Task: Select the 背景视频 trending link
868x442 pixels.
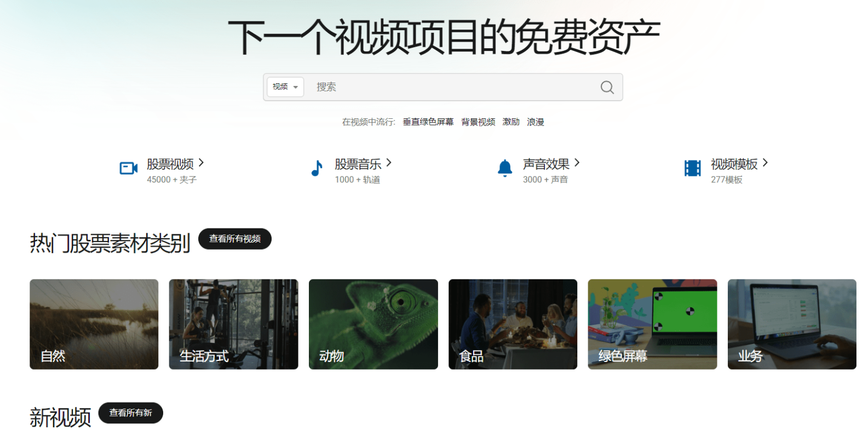Action: (478, 122)
